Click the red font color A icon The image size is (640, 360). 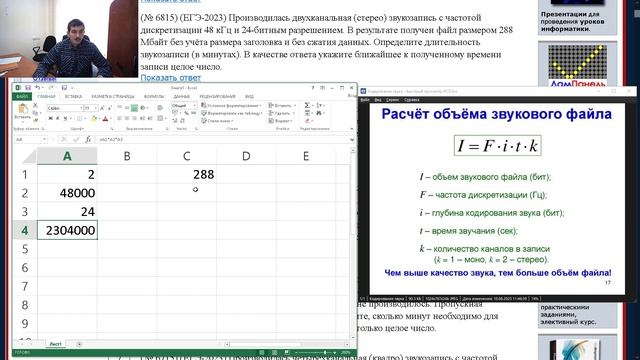[105, 118]
